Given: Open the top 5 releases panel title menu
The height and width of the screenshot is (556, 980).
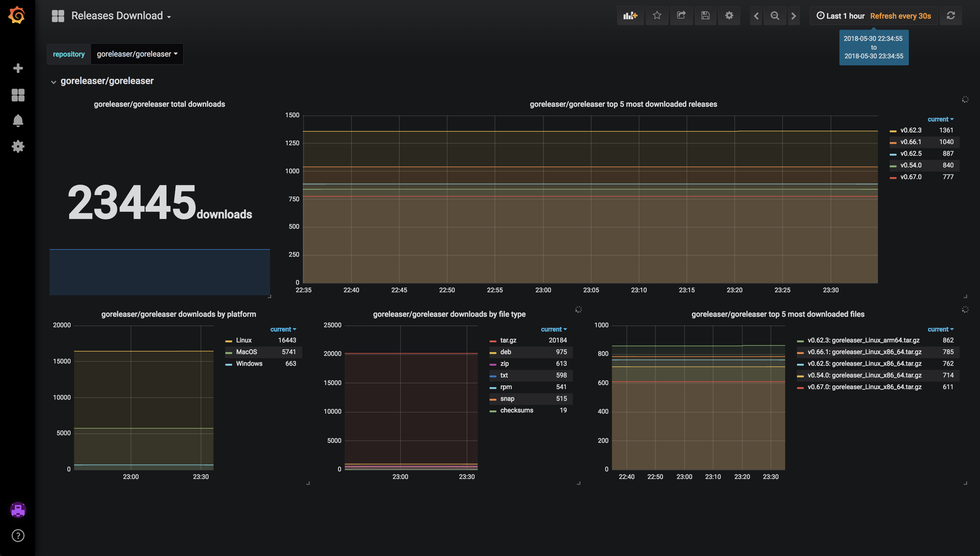Looking at the screenshot, I should pos(623,104).
